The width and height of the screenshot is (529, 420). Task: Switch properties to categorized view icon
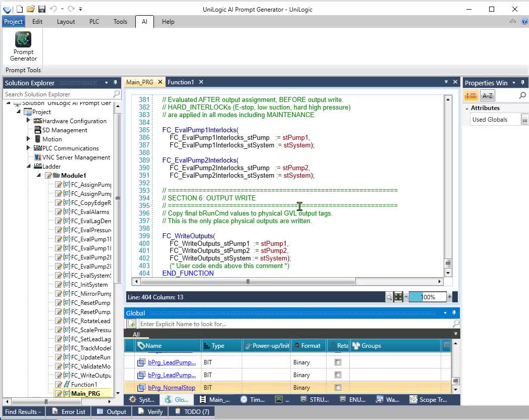click(x=470, y=95)
